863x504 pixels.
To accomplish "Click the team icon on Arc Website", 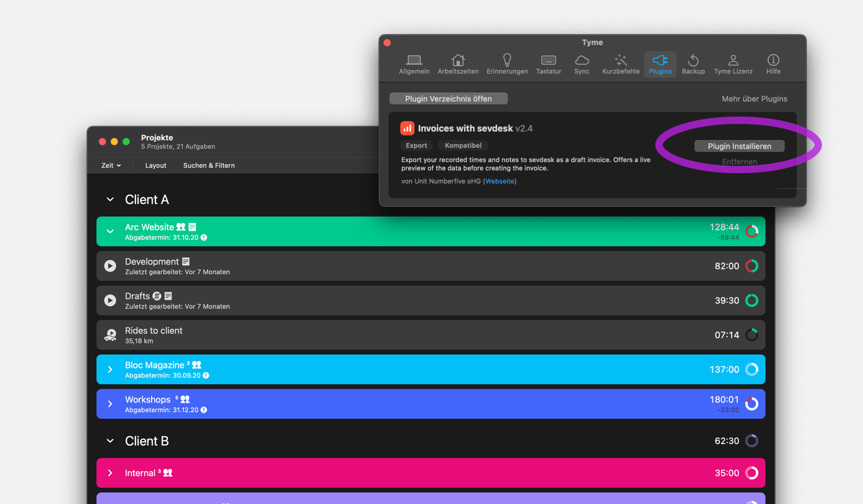I will pos(181,227).
